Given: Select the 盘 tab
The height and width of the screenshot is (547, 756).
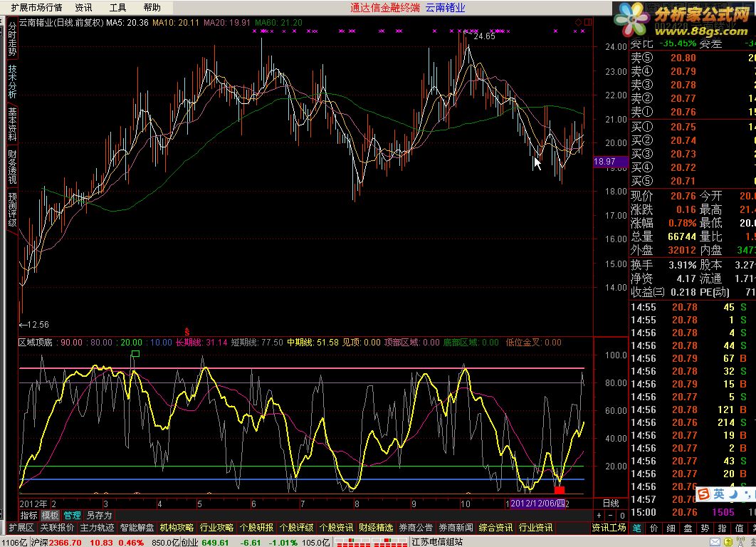Looking at the screenshot, I should [688, 528].
